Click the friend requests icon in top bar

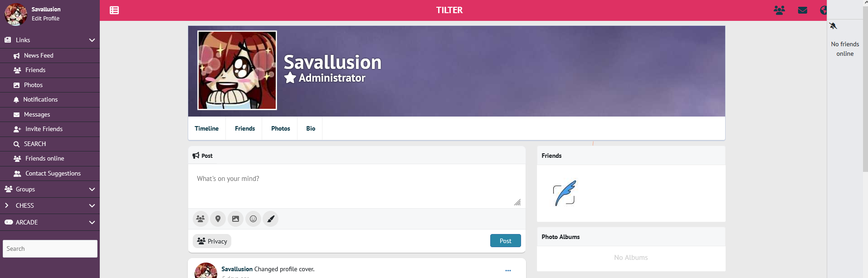(x=779, y=10)
